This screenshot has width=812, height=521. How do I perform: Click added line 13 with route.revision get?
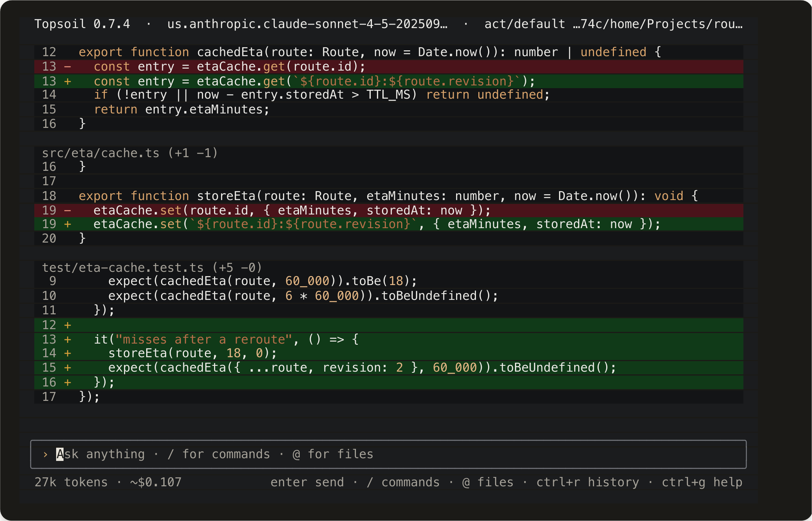coord(389,81)
